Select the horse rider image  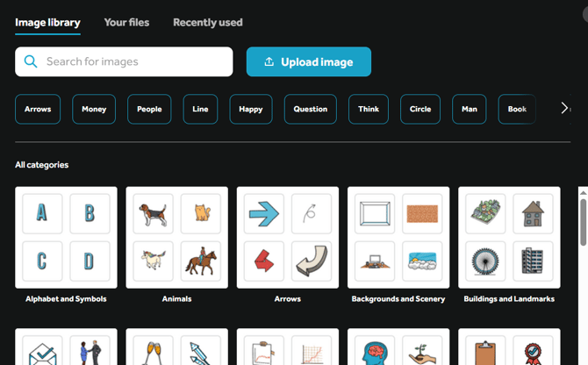coord(200,261)
